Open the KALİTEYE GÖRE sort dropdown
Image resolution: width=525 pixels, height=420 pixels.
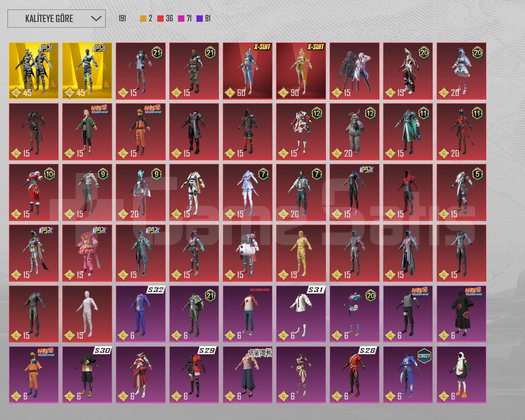[x=57, y=18]
